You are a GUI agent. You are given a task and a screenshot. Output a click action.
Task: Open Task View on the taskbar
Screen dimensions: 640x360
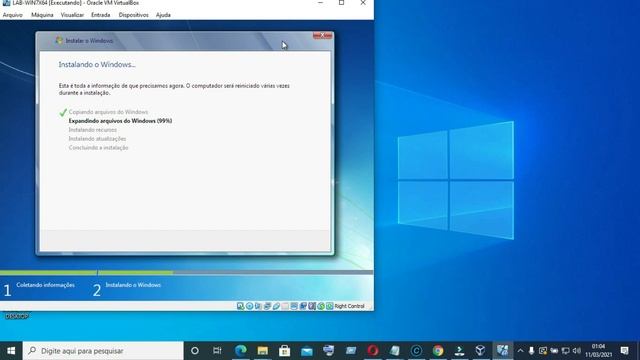tap(217, 351)
